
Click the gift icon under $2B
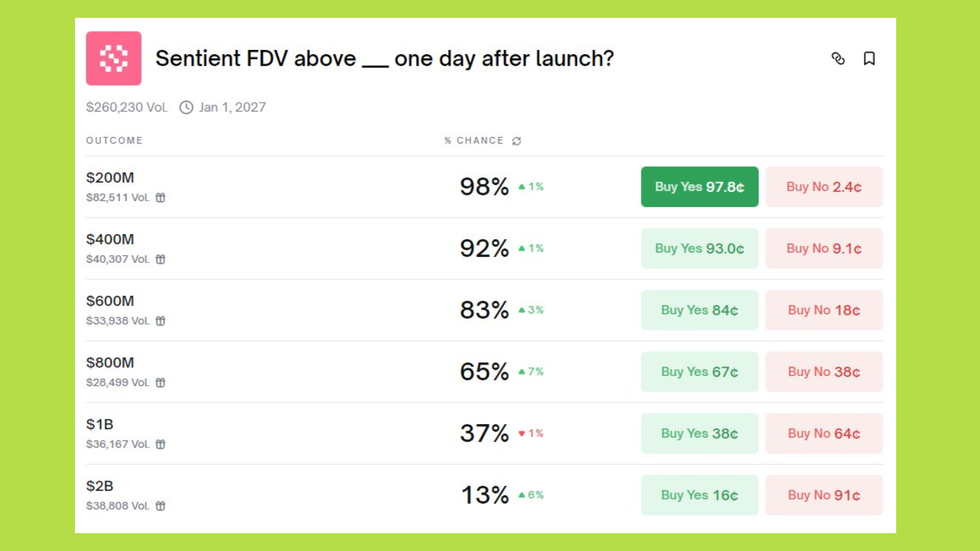pos(160,506)
